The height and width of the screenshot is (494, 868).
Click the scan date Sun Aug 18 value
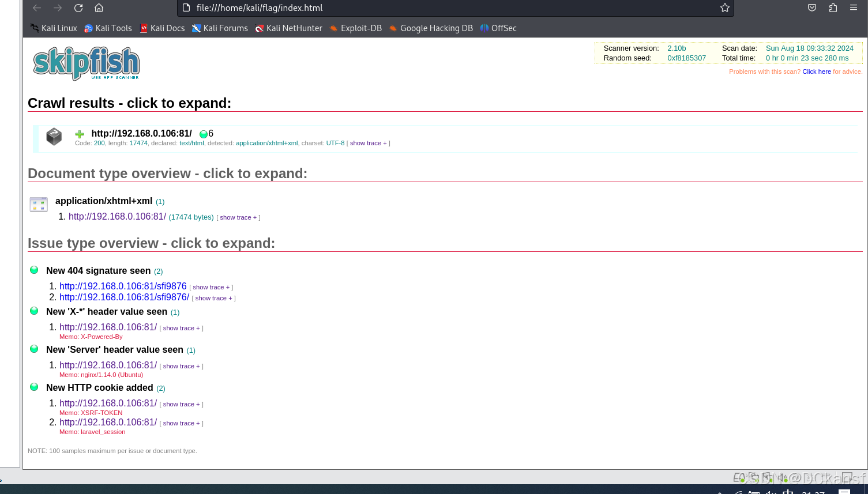click(809, 48)
